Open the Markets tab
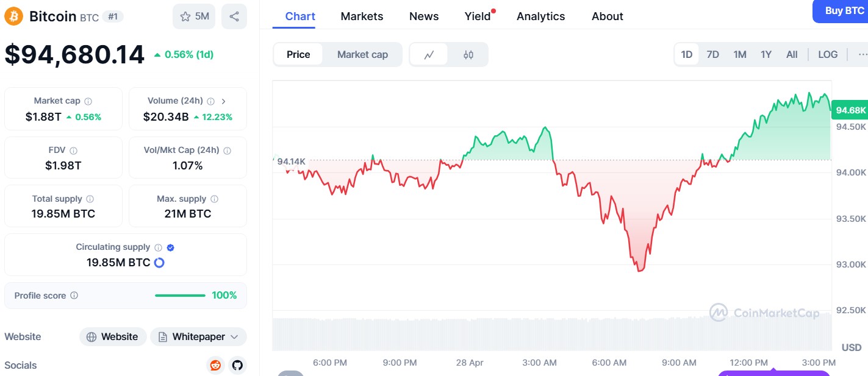 coord(362,16)
